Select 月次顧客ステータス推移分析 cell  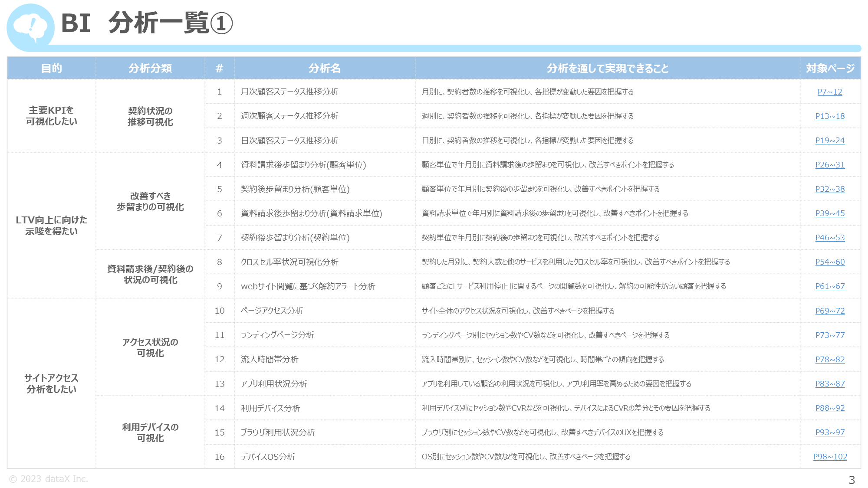click(325, 92)
